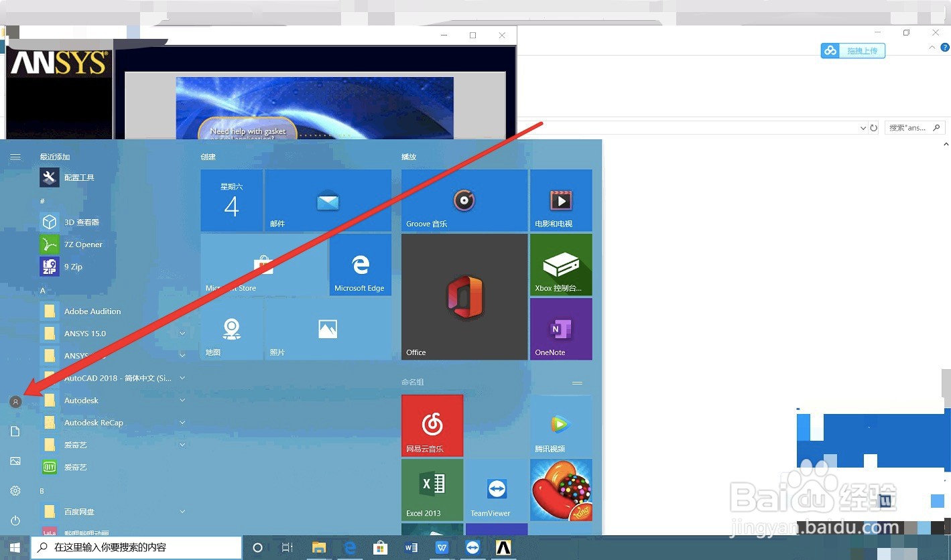951x560 pixels.
Task: Launch the 腾讯视频 tile
Action: (561, 425)
